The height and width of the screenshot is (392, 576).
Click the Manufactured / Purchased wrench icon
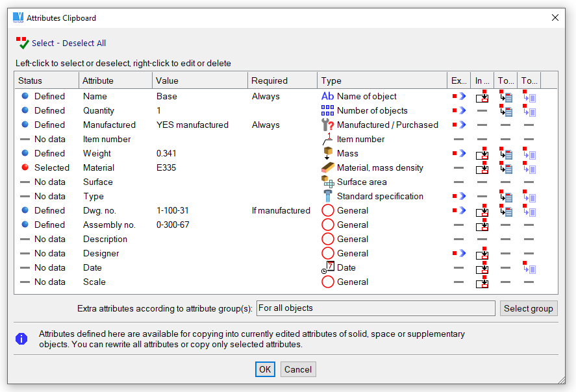pos(327,125)
